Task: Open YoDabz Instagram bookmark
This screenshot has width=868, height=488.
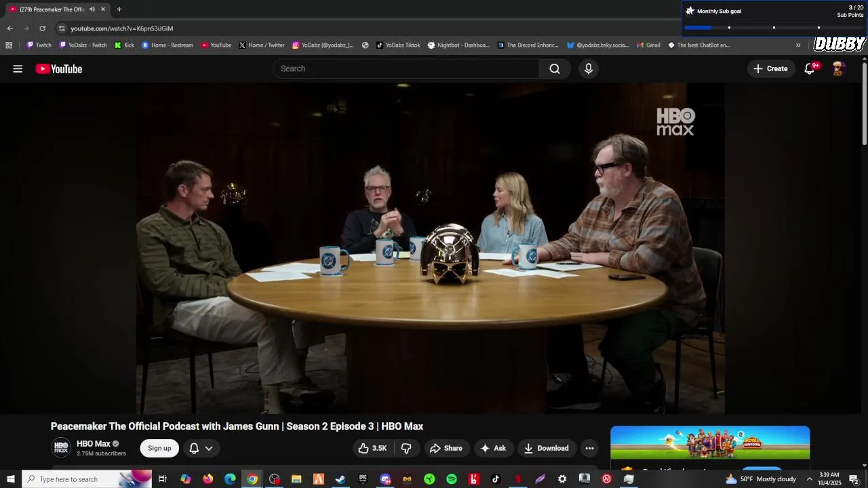Action: [x=323, y=45]
